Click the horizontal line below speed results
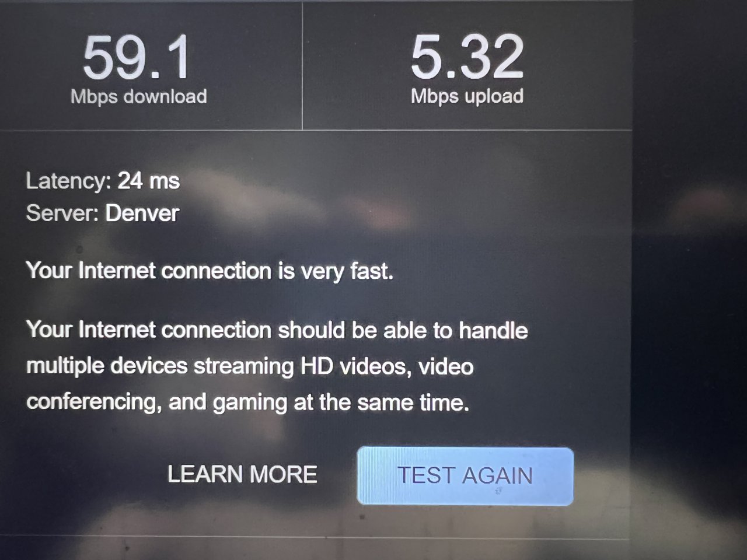The height and width of the screenshot is (560, 747). pos(315,130)
